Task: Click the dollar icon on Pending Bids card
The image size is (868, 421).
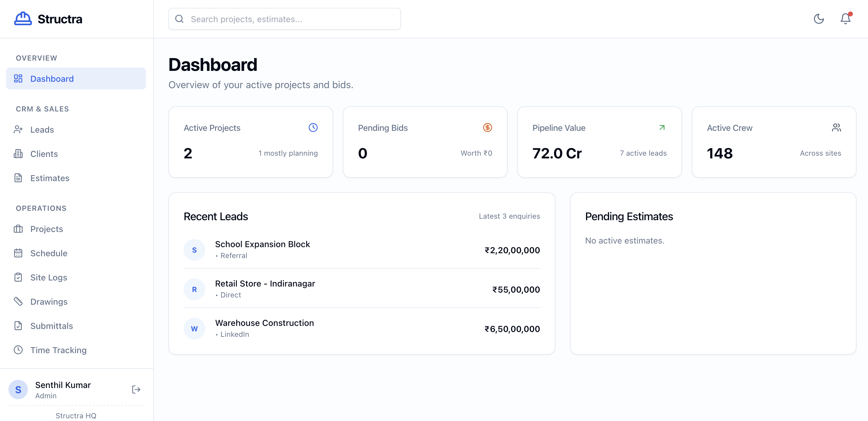Action: click(487, 128)
